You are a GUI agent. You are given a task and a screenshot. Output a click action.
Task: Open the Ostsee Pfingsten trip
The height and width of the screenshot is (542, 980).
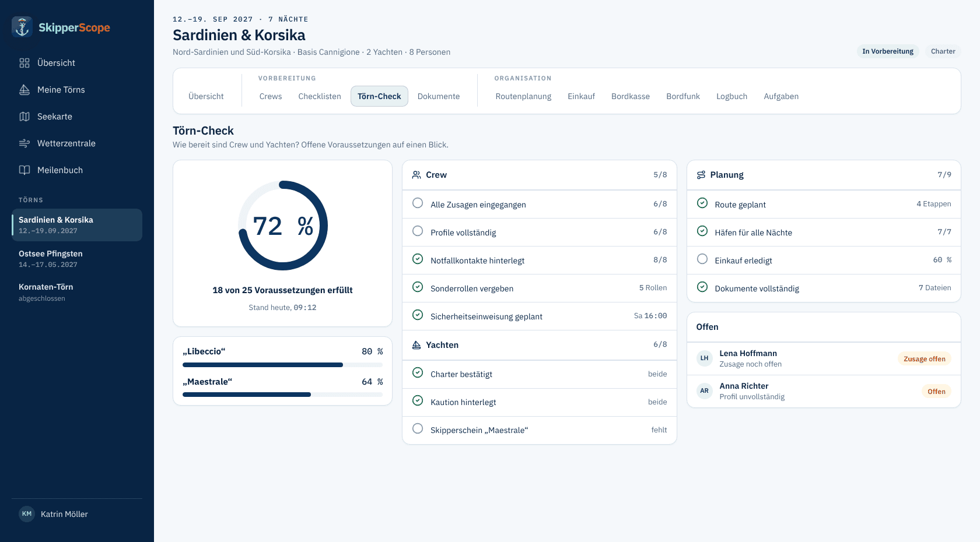pyautogui.click(x=77, y=259)
